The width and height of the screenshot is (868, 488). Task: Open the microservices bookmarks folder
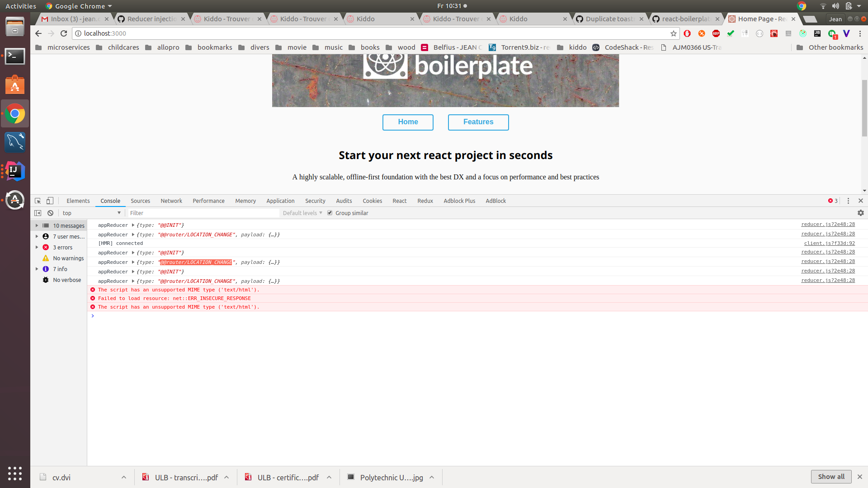coord(63,47)
